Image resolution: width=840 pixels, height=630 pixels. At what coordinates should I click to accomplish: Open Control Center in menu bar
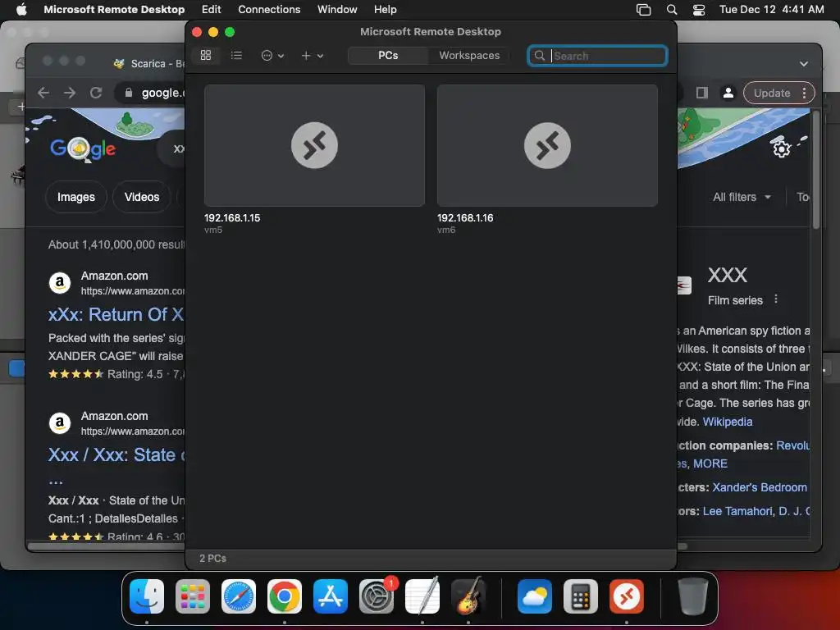[x=699, y=10]
